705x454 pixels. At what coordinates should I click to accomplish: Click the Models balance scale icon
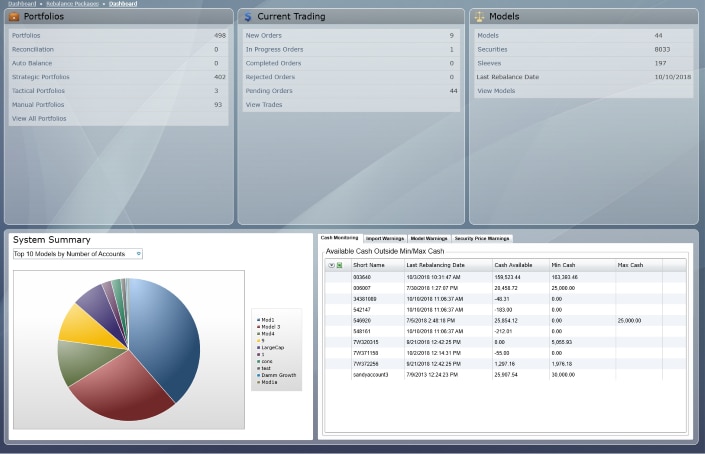click(x=479, y=17)
